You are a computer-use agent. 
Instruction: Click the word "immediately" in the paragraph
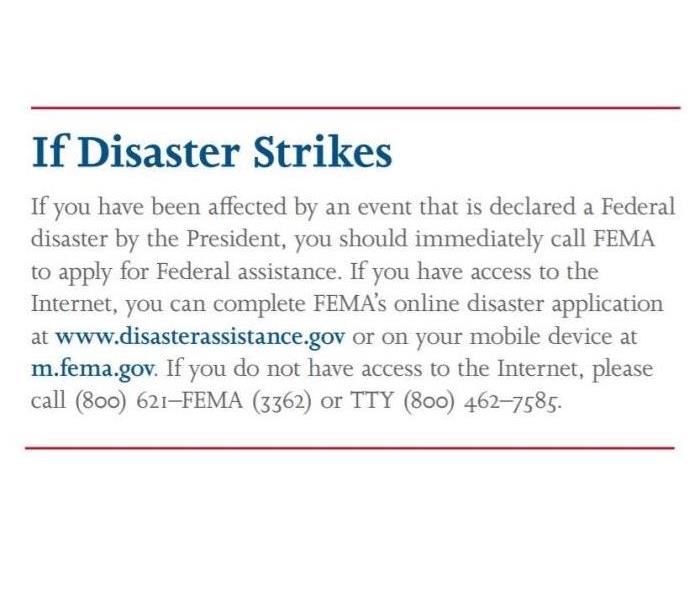[478, 239]
